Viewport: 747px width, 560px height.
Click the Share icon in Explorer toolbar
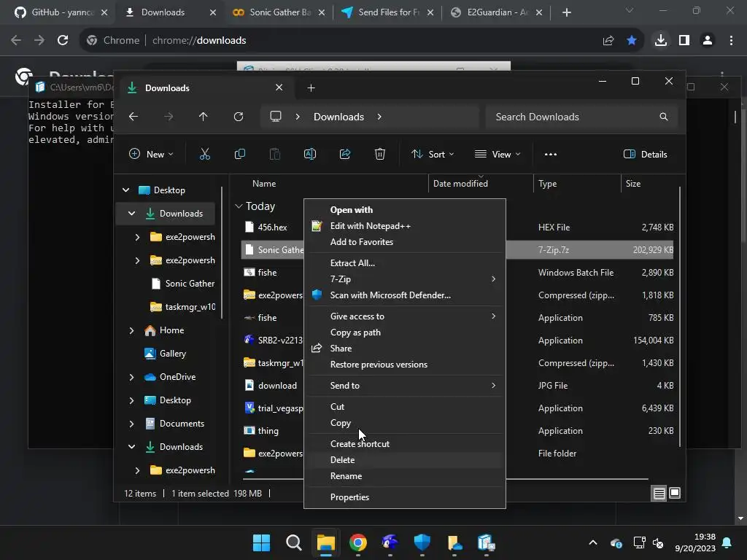[345, 154]
